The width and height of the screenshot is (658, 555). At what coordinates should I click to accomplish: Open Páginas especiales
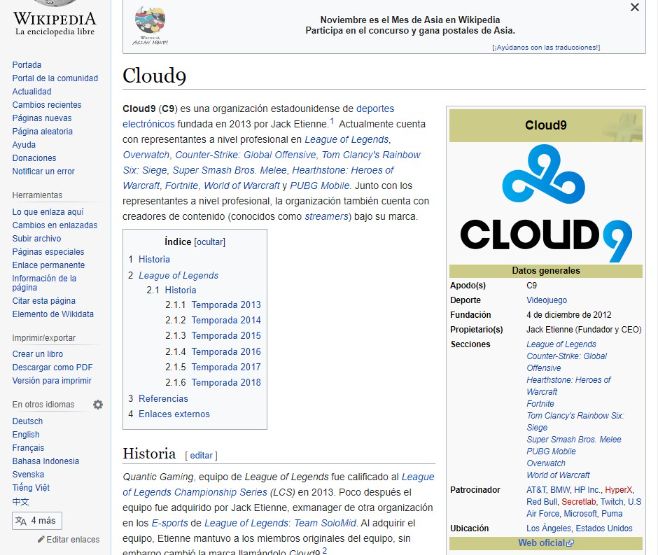coord(48,252)
